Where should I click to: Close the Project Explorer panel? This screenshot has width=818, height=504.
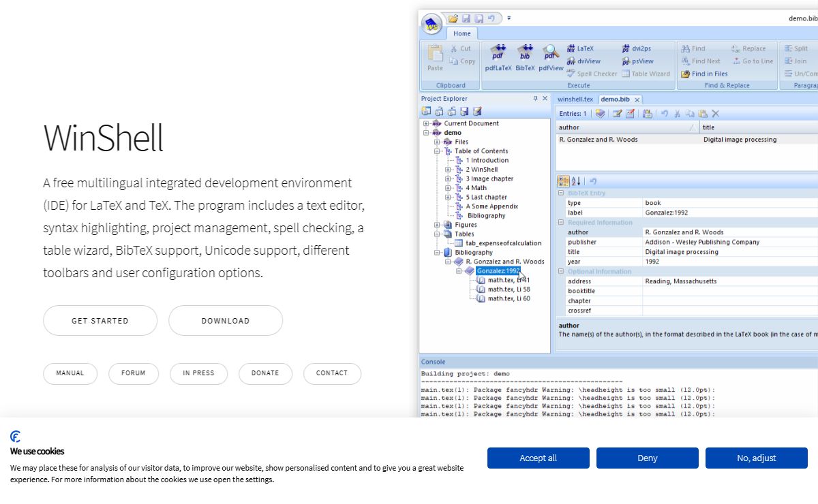(x=545, y=99)
